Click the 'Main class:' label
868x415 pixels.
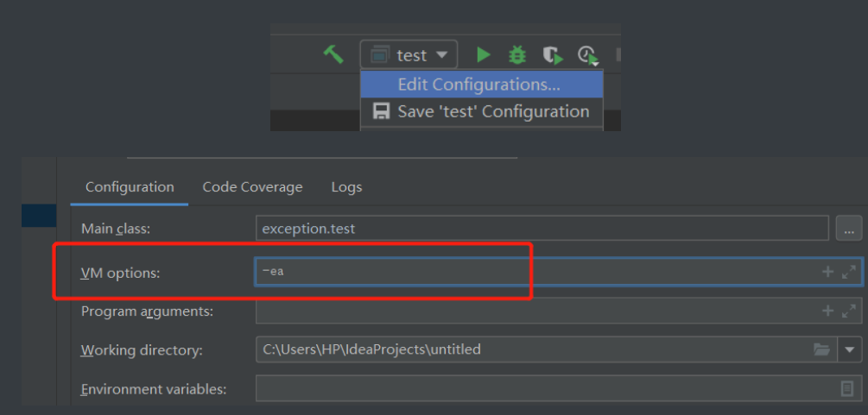(116, 229)
